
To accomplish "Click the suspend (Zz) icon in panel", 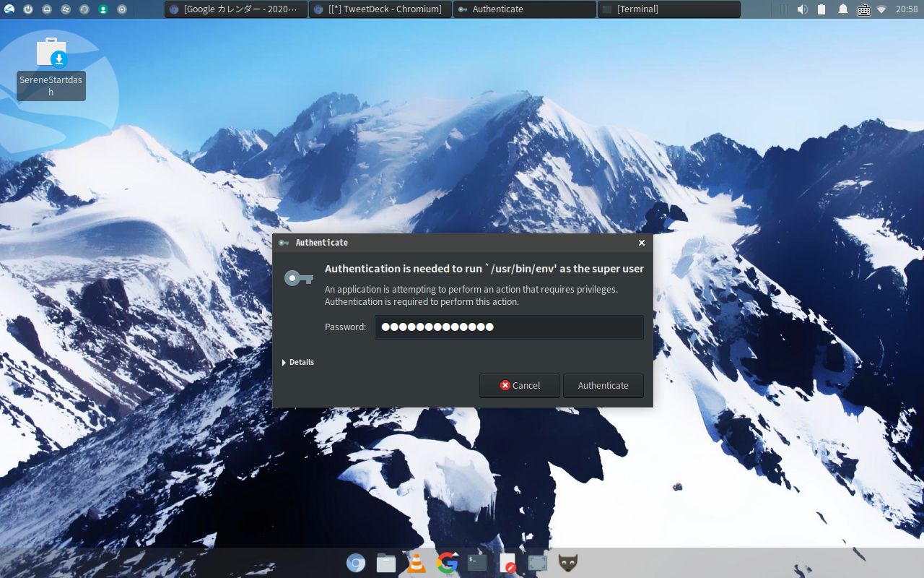I will click(66, 9).
